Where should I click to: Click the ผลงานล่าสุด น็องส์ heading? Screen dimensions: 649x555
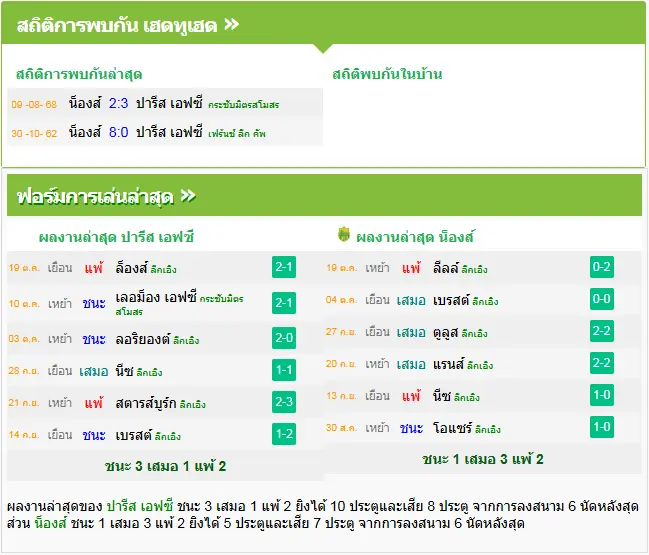pyautogui.click(x=415, y=237)
